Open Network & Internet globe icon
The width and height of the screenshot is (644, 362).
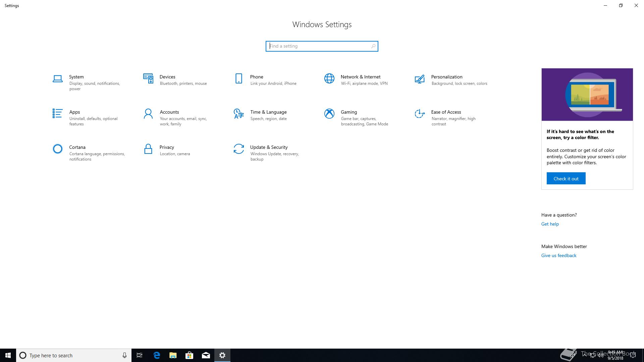click(329, 78)
